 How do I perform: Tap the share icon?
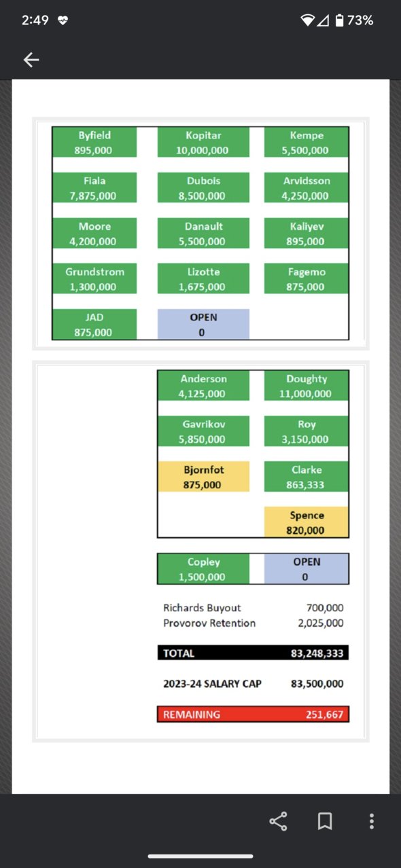278,821
